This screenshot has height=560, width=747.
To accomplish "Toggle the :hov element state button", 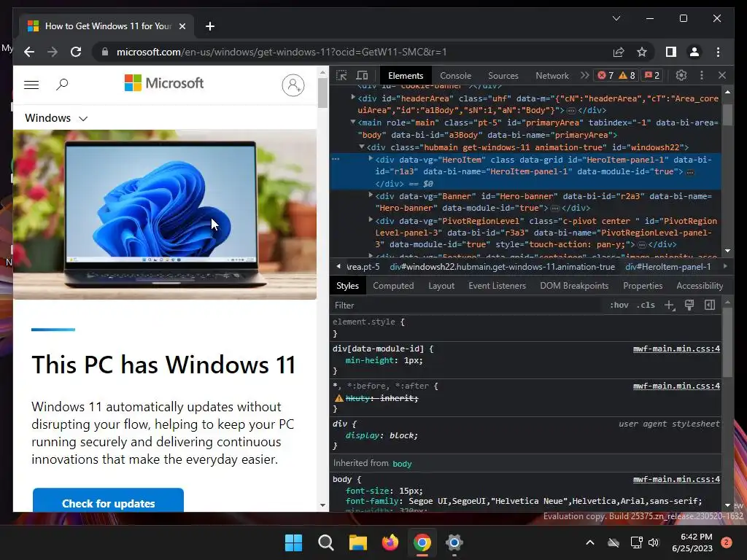I will 619,306.
